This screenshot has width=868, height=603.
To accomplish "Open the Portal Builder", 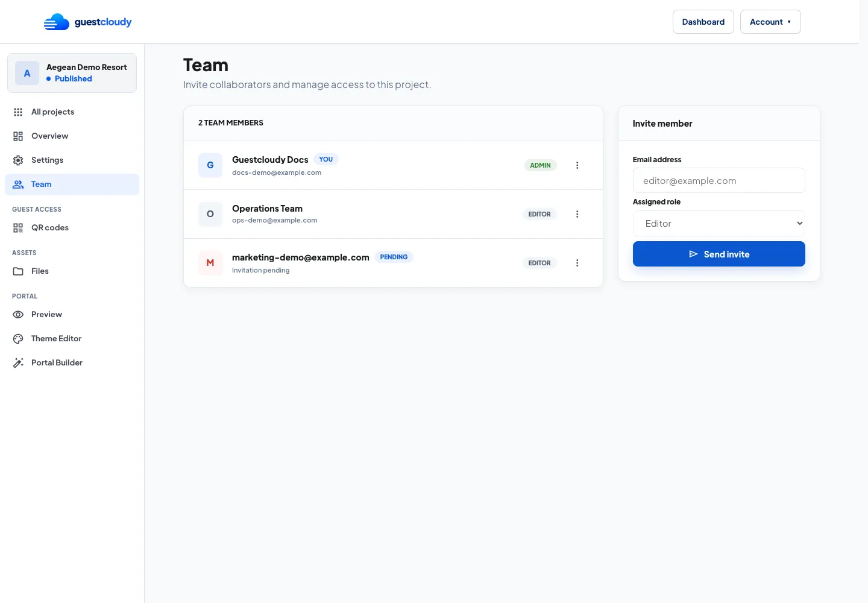I will tap(72, 363).
